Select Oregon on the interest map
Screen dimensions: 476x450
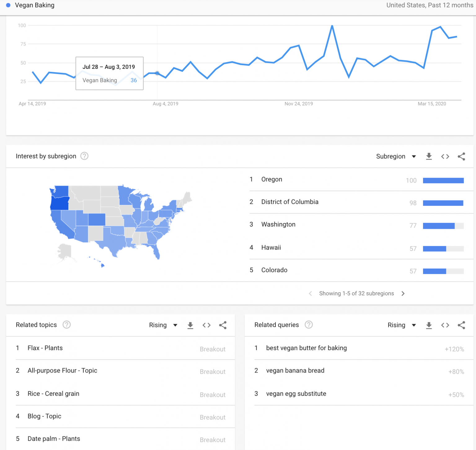click(x=59, y=203)
